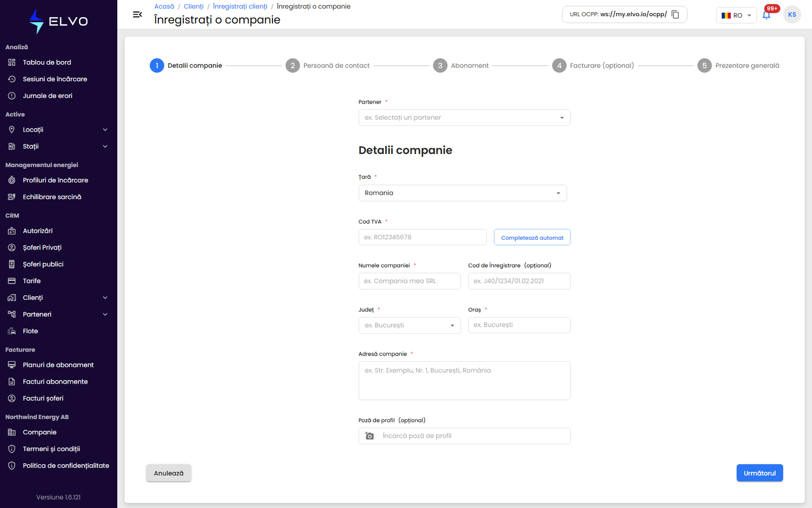Go to step 5 Prezentare generală
This screenshot has height=508, width=812.
738,66
